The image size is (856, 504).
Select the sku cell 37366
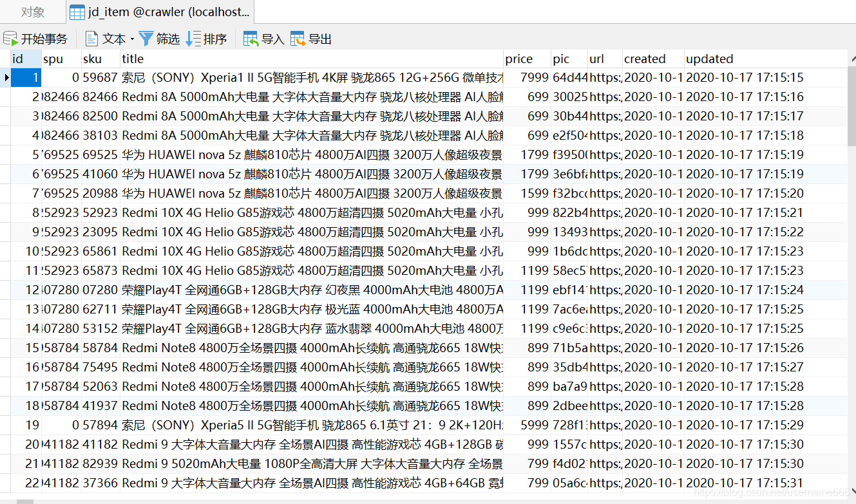pos(100,483)
